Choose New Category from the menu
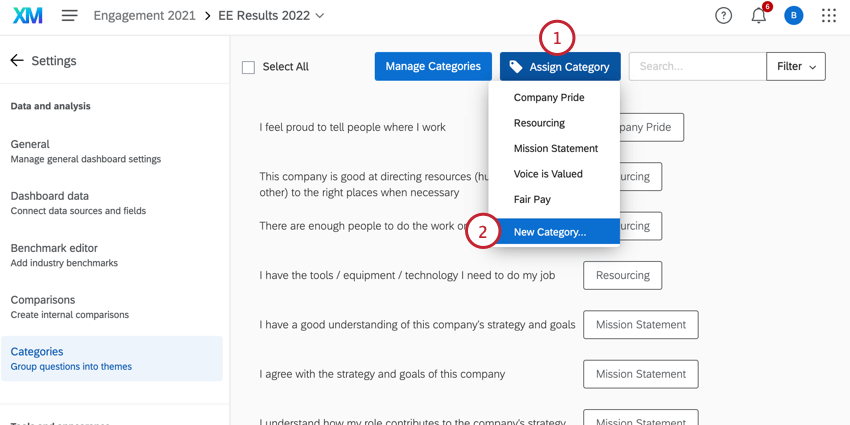 coord(550,232)
